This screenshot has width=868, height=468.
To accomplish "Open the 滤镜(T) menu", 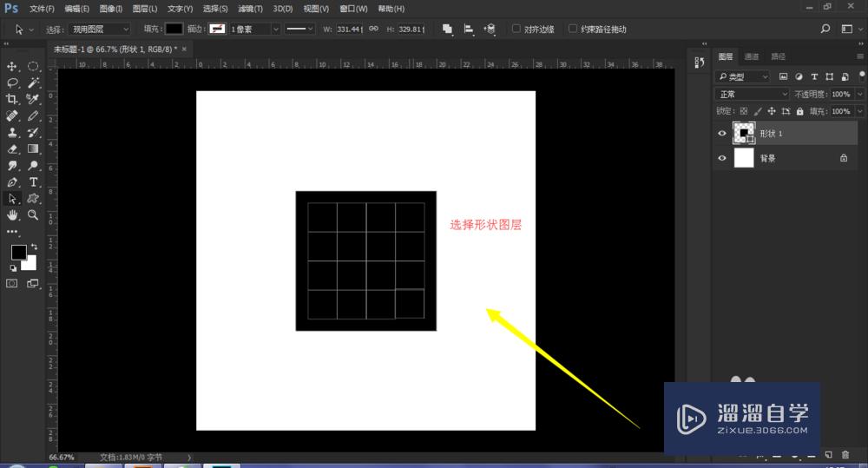I will [x=250, y=9].
